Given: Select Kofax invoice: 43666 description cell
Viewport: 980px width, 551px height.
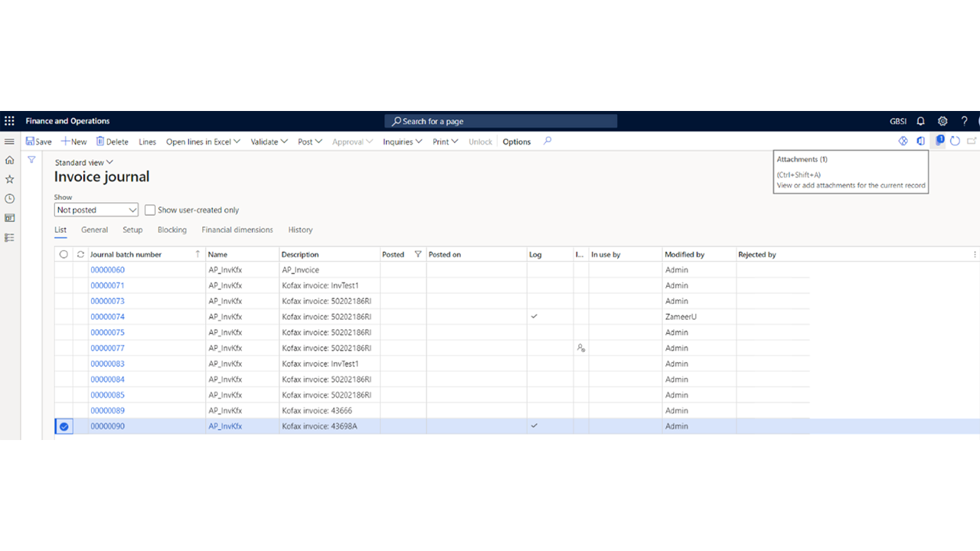Looking at the screenshot, I should (330, 411).
